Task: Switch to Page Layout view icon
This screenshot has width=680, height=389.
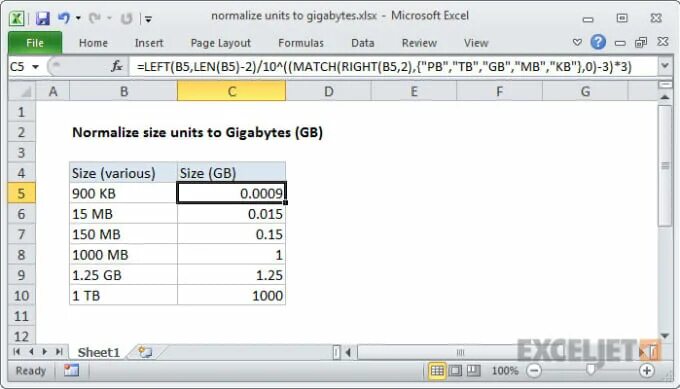Action: (x=455, y=371)
